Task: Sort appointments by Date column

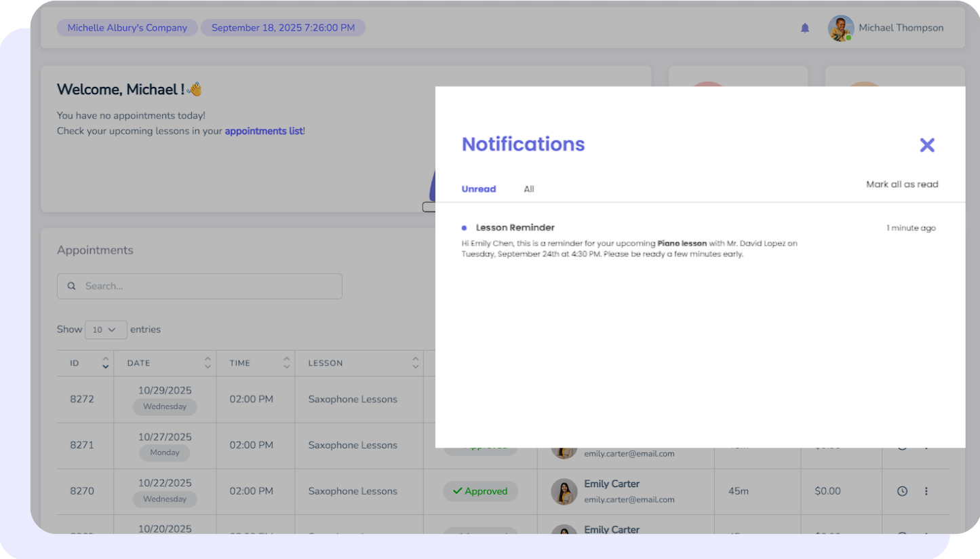Action: (208, 363)
